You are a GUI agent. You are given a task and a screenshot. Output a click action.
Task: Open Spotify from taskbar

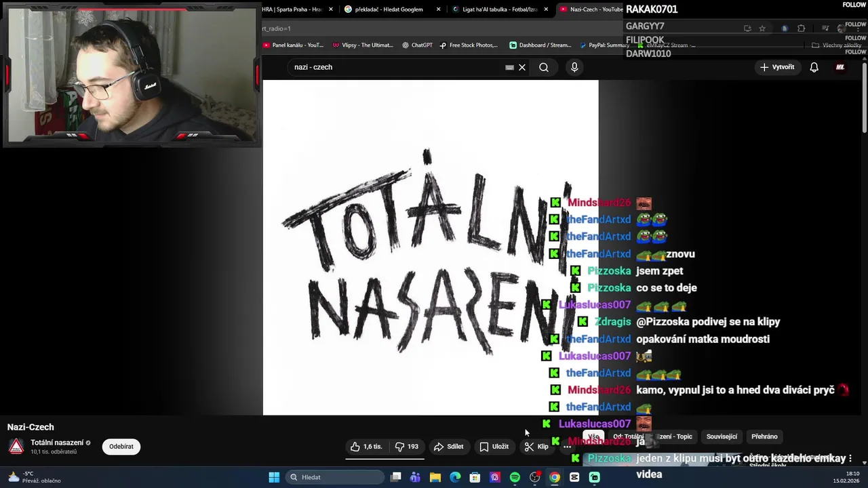515,477
